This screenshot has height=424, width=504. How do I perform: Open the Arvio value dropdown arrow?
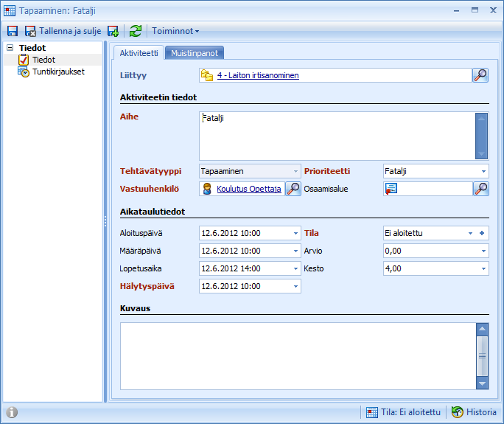[483, 251]
